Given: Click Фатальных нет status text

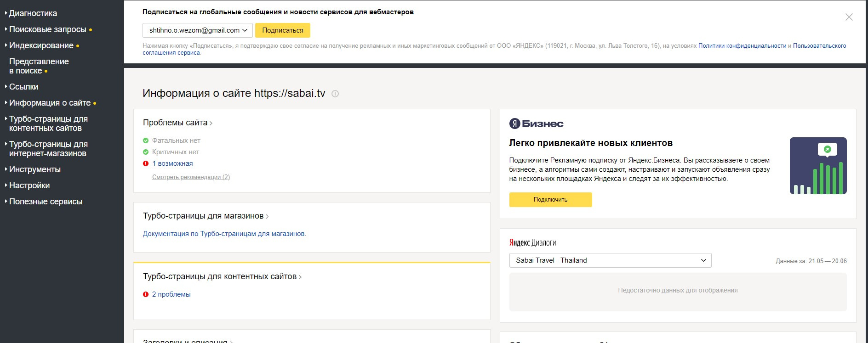Looking at the screenshot, I should pyautogui.click(x=176, y=141).
